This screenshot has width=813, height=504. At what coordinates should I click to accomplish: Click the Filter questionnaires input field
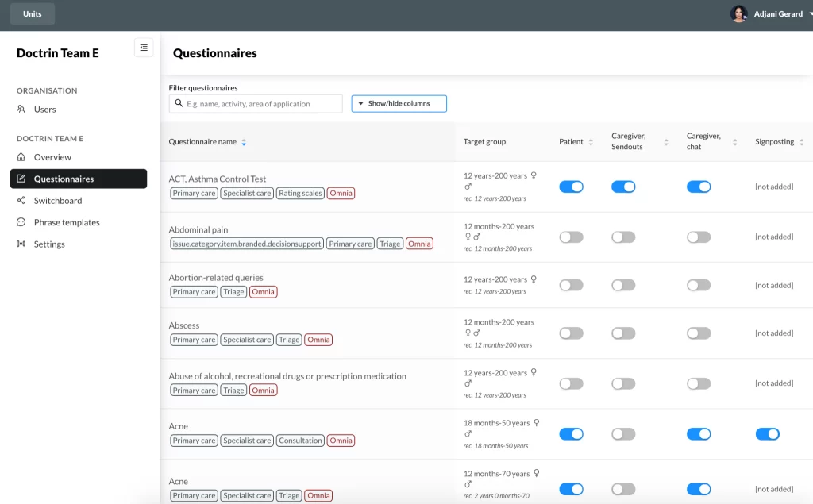click(x=256, y=104)
